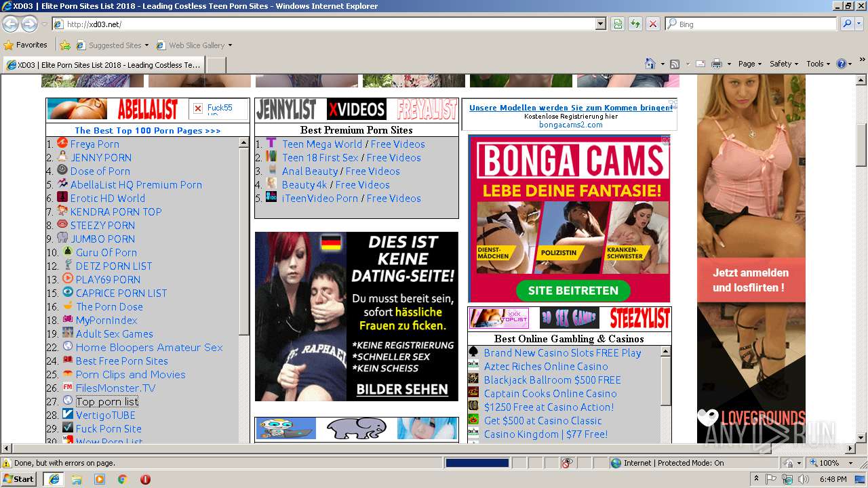Click the green 'SITE BEITRETEN' banner button
Screen dimensions: 868x488
pos(573,291)
